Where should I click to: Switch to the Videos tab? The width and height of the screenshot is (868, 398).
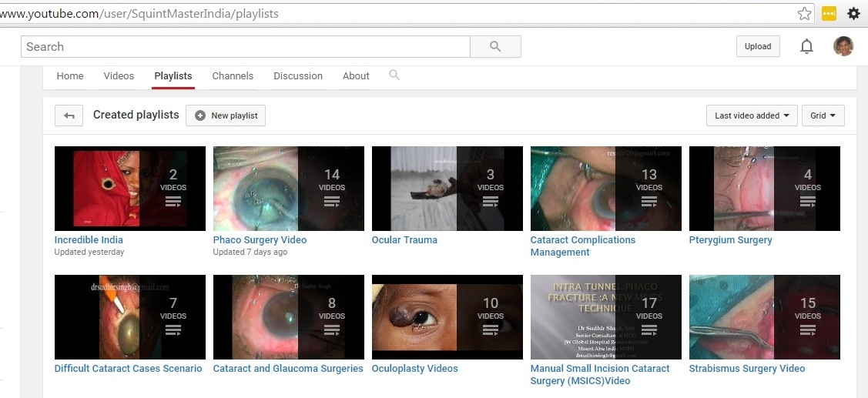pyautogui.click(x=119, y=76)
